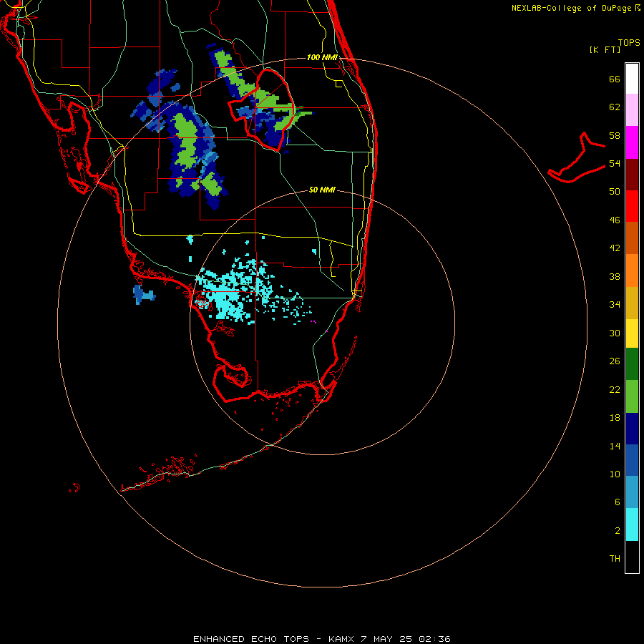This screenshot has width=644, height=644.
Task: Click the "100 NMI" range ring label
Action: [x=322, y=57]
